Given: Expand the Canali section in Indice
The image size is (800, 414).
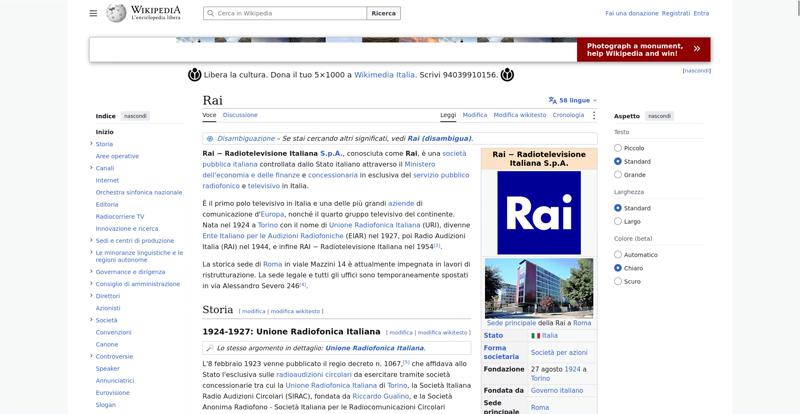Looking at the screenshot, I should click(91, 168).
